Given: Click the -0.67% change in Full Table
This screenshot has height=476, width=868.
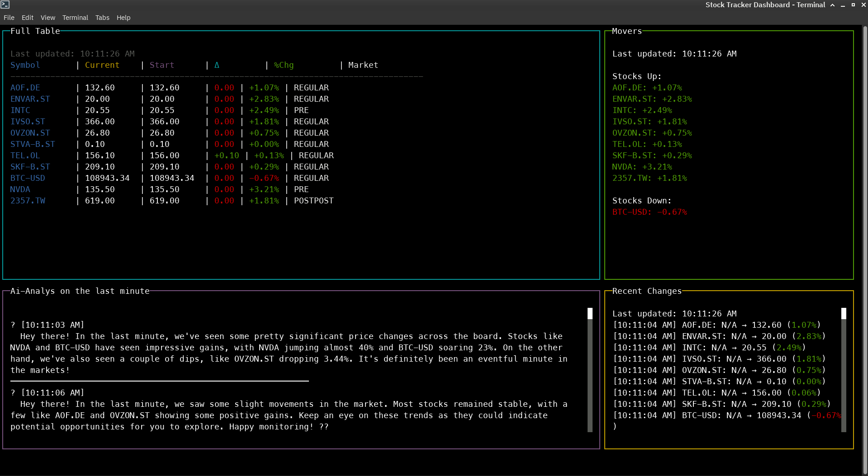Looking at the screenshot, I should [264, 178].
